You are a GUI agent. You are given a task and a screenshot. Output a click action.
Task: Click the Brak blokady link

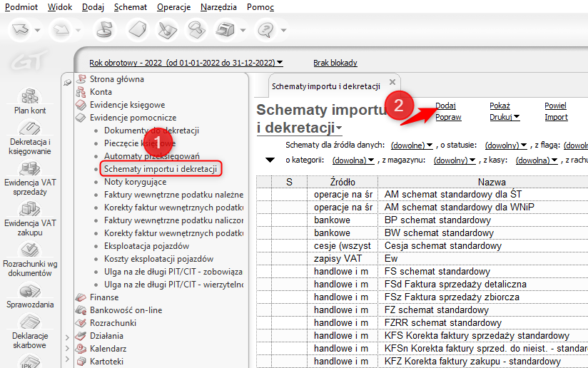pyautogui.click(x=335, y=63)
